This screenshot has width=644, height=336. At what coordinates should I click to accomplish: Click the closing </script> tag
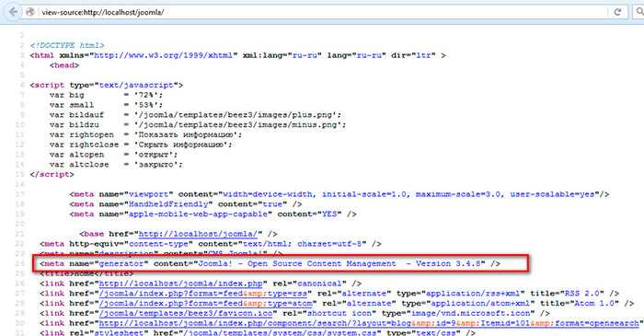[52, 174]
